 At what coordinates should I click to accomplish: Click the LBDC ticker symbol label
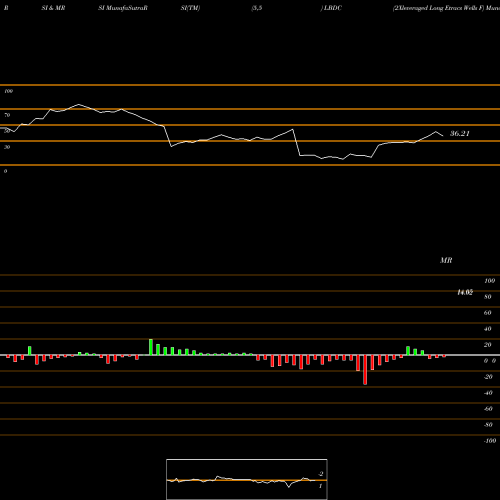click(x=333, y=8)
